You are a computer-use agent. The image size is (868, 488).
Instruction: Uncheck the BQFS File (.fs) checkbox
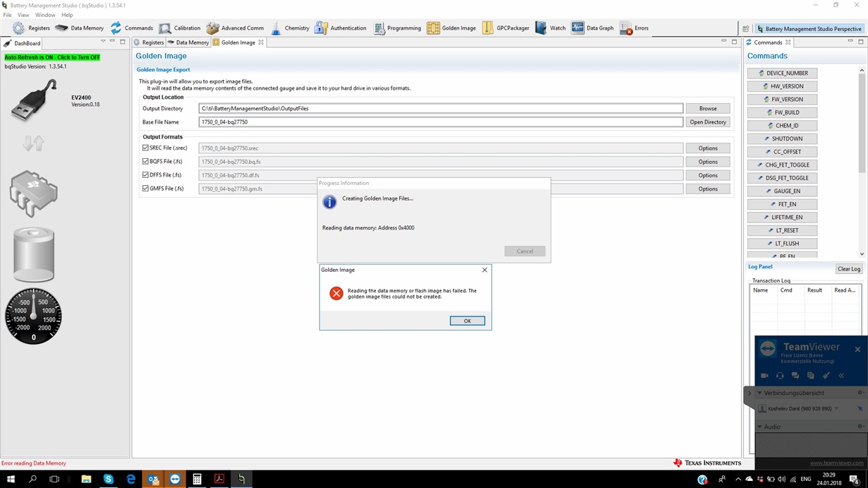coord(145,162)
